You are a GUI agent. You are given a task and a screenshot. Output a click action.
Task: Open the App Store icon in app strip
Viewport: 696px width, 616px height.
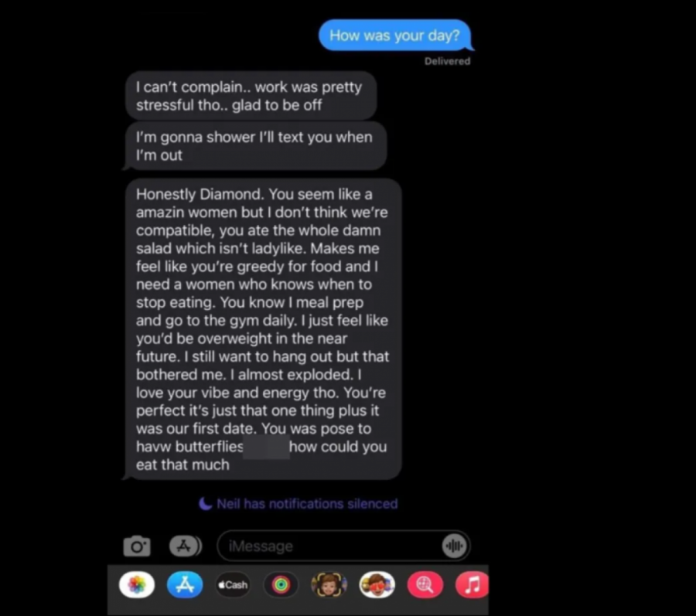click(x=185, y=585)
